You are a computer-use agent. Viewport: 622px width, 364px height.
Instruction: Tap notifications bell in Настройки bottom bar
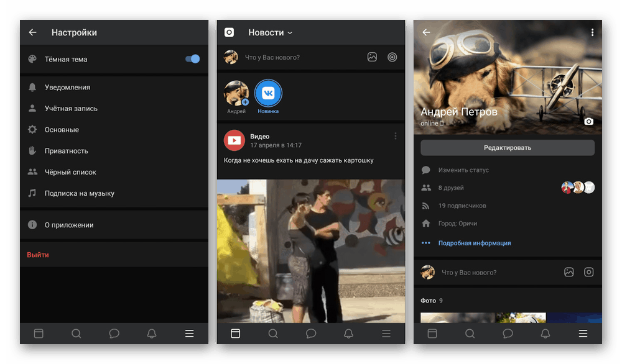pos(152,334)
